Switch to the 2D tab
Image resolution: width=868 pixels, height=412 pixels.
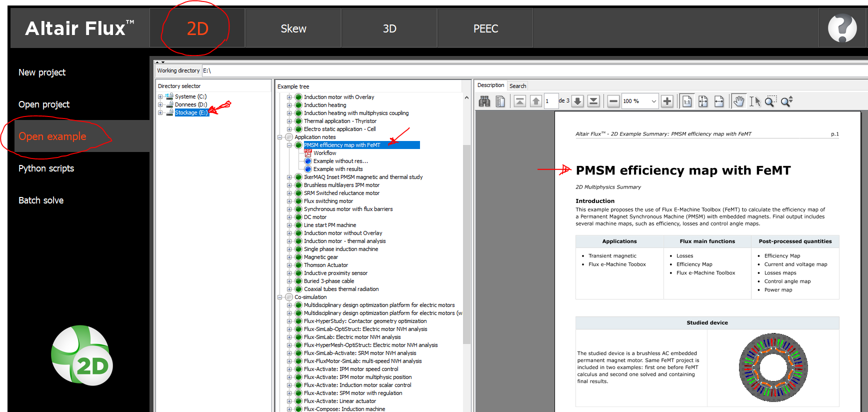[x=197, y=28]
